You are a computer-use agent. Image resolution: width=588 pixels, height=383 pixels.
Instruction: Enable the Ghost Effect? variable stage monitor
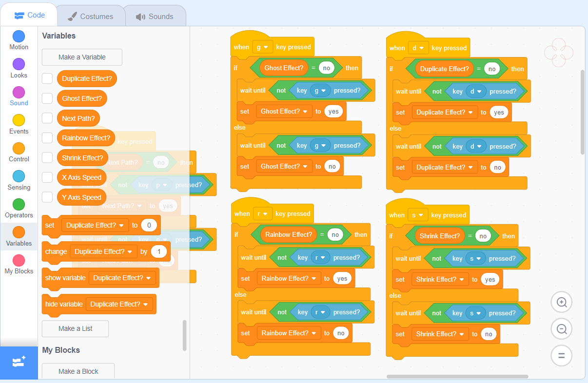coord(47,98)
